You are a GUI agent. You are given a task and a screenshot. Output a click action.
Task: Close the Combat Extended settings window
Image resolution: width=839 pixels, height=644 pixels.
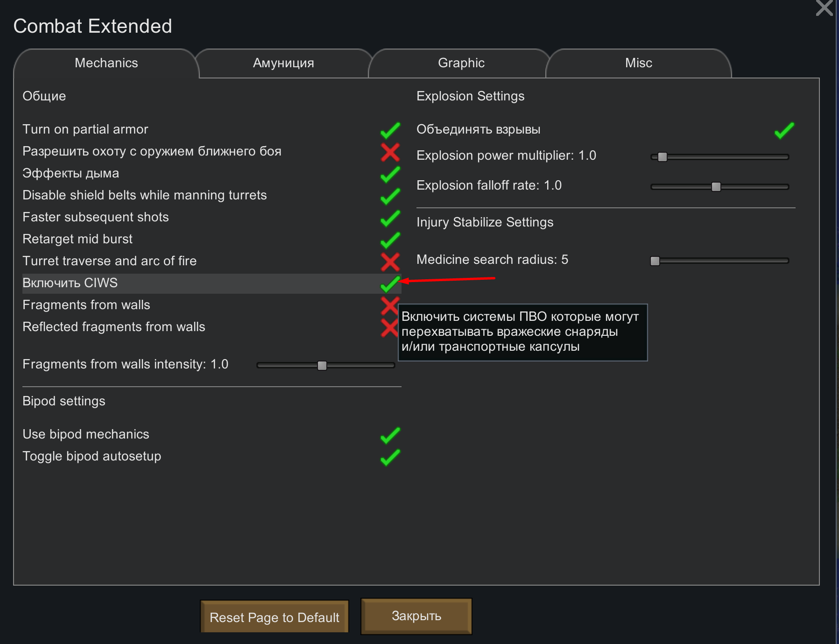tap(824, 7)
